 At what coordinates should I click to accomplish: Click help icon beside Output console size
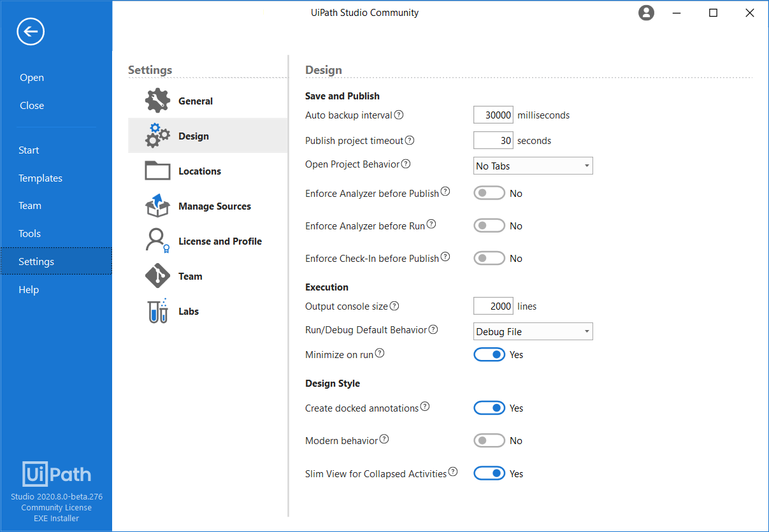394,306
